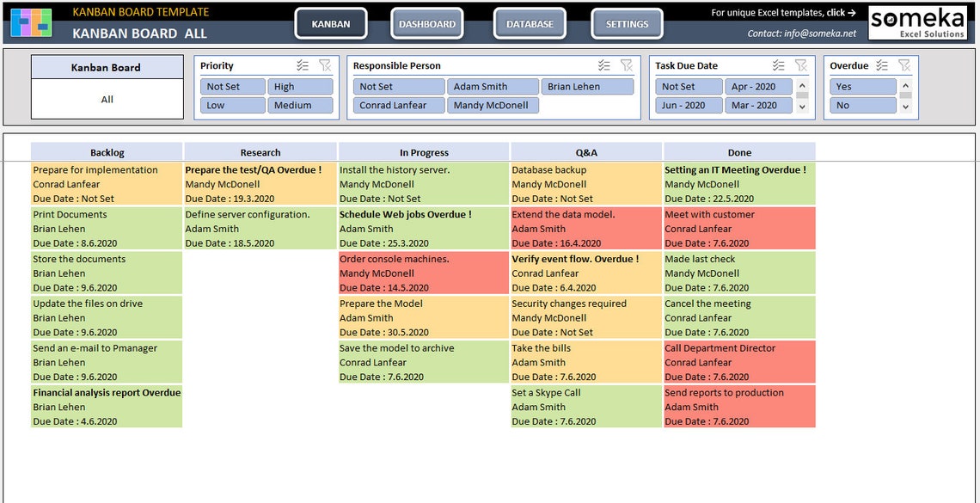Filter Responsible Person by Conrad Lanfear
980x503 pixels.
[399, 106]
